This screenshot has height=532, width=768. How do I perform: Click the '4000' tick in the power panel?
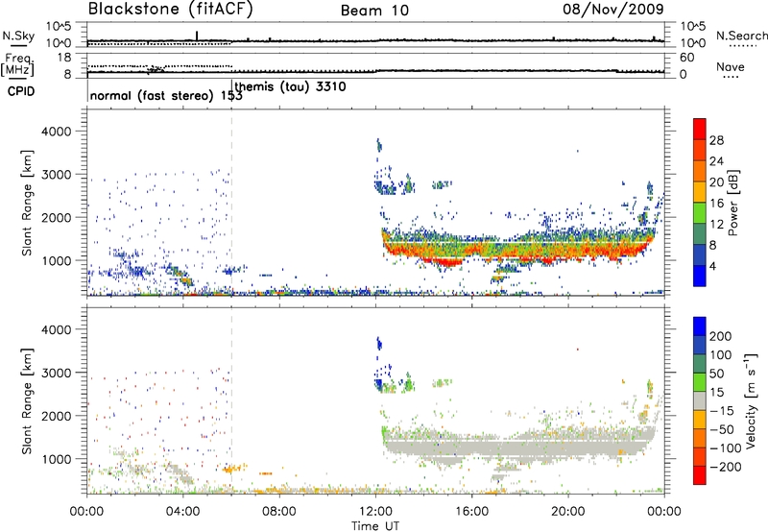pyautogui.click(x=57, y=132)
